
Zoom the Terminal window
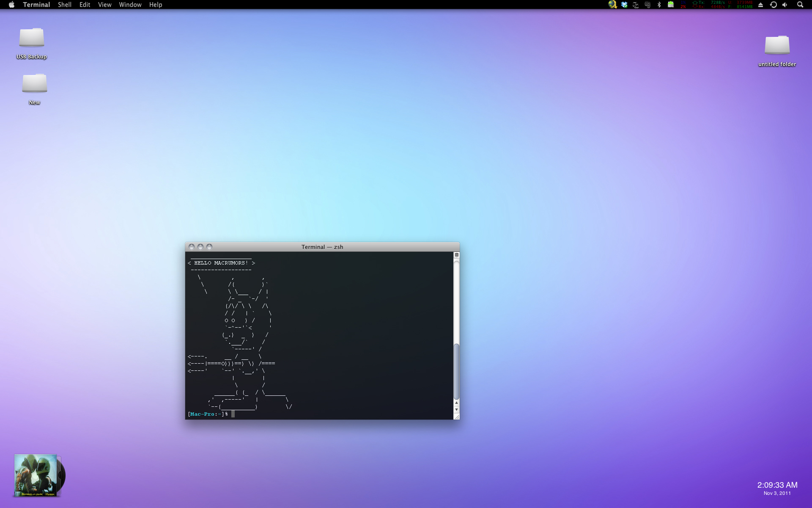tap(209, 247)
